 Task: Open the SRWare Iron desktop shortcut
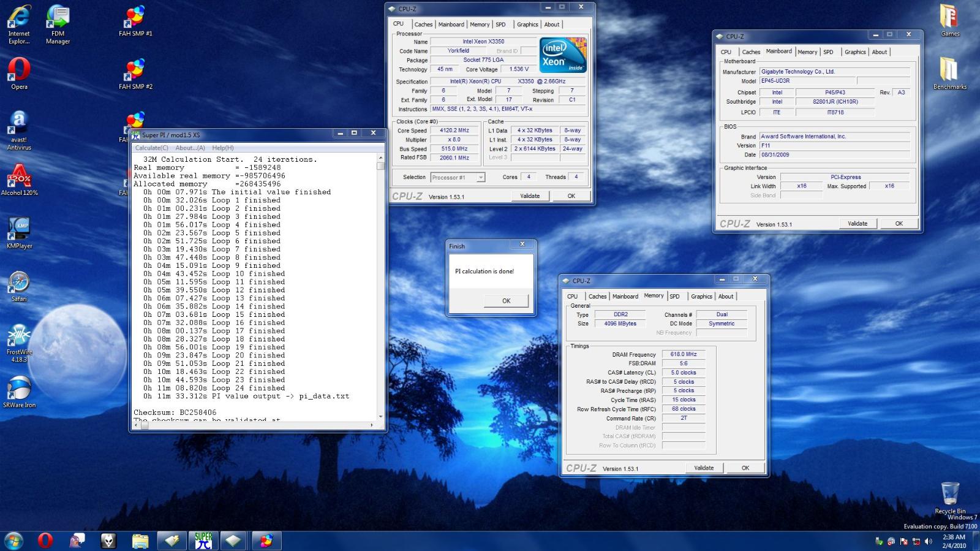19,392
